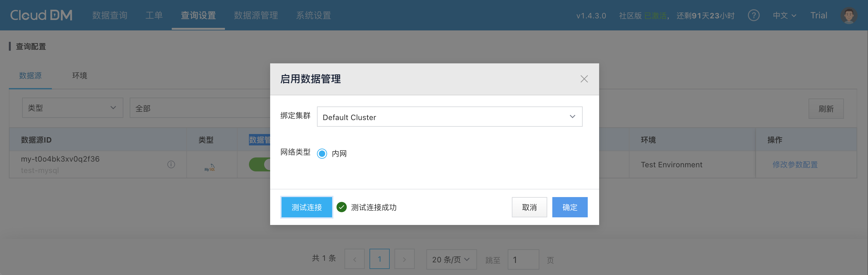
Task: Close the 启用数据管理 dialog
Action: (584, 79)
